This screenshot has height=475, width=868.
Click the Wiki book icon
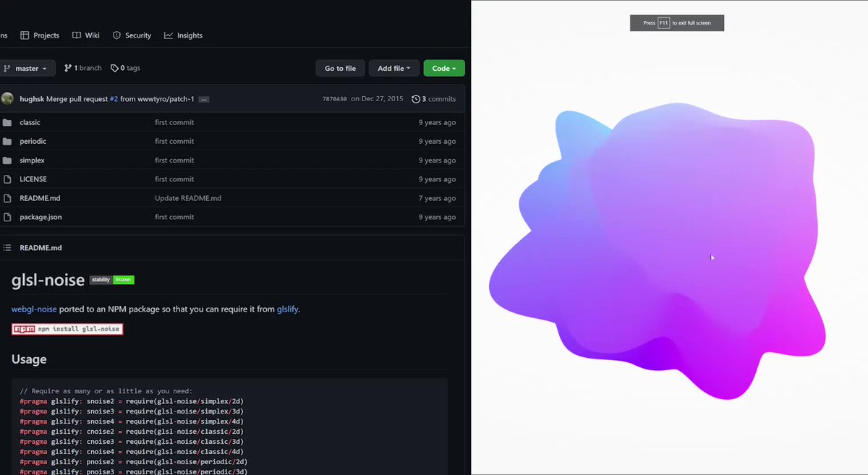point(76,35)
